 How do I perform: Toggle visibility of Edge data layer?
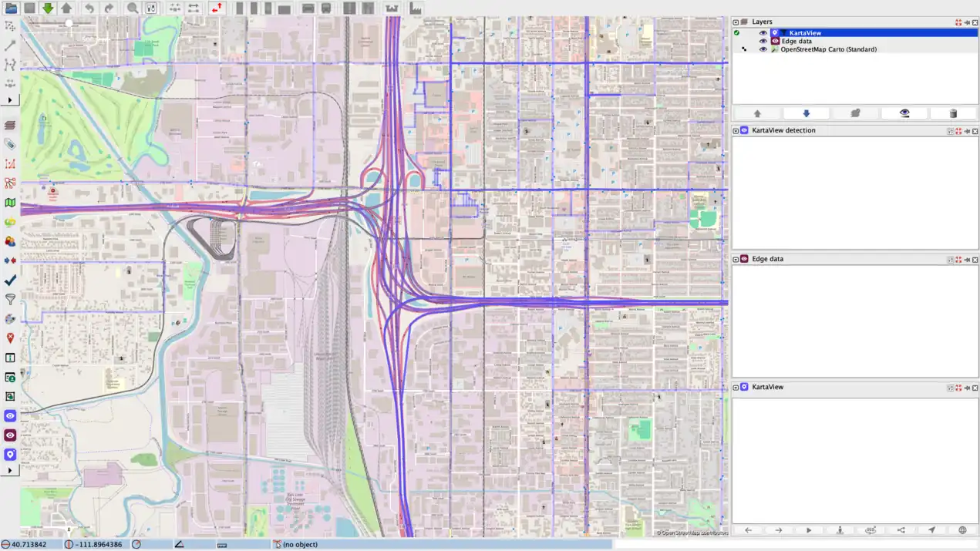763,41
